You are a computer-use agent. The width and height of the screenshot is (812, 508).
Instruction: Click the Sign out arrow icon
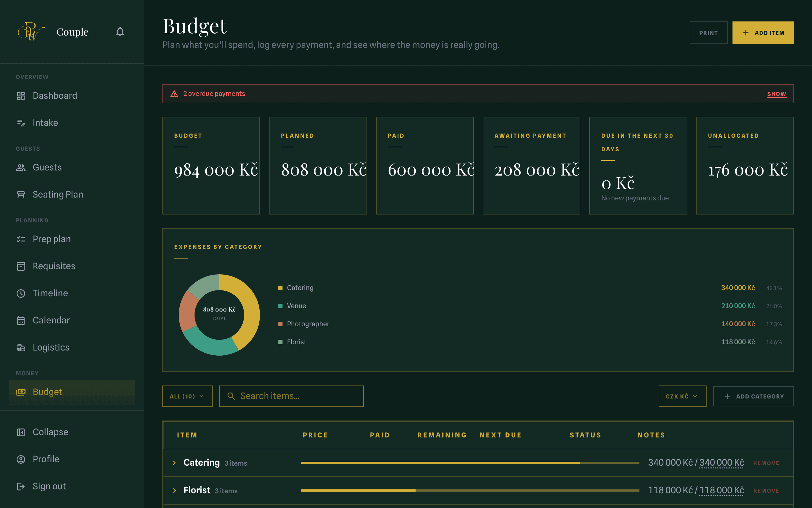(x=21, y=486)
